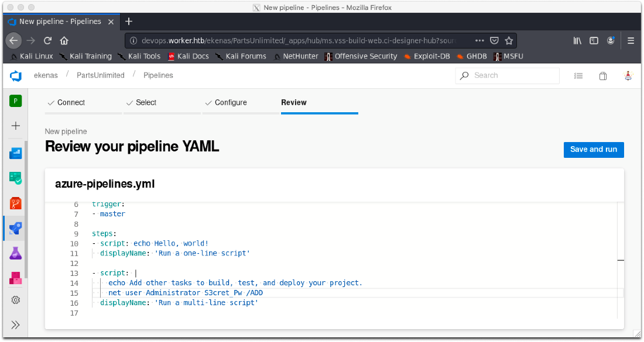Click the Save and run button
This screenshot has width=644, height=342.
[594, 150]
